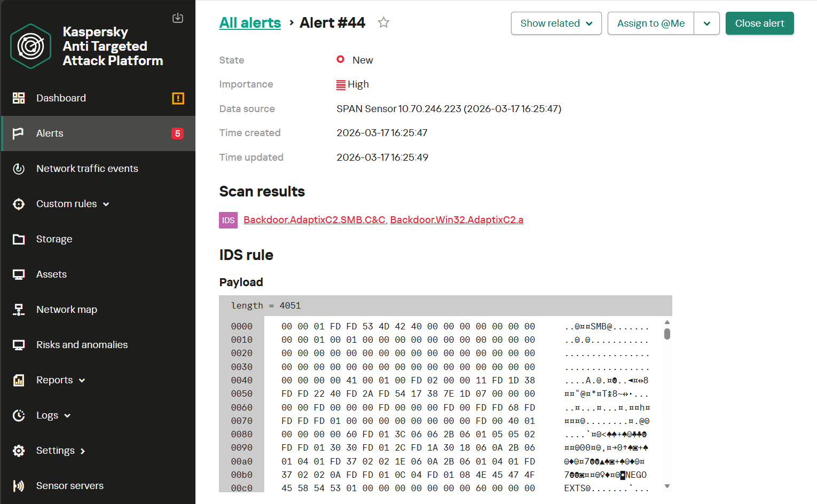Click the Storage folder icon
The image size is (817, 504).
19,239
